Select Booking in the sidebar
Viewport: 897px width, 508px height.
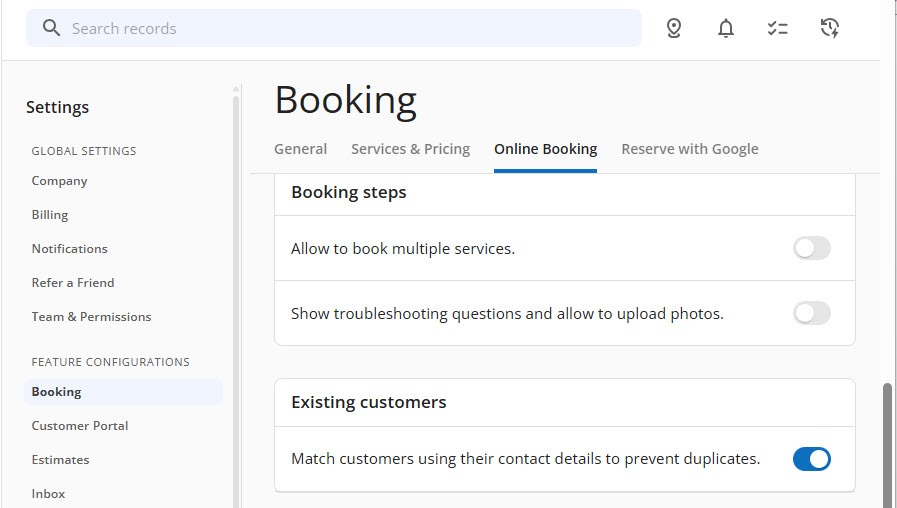[x=123, y=392]
